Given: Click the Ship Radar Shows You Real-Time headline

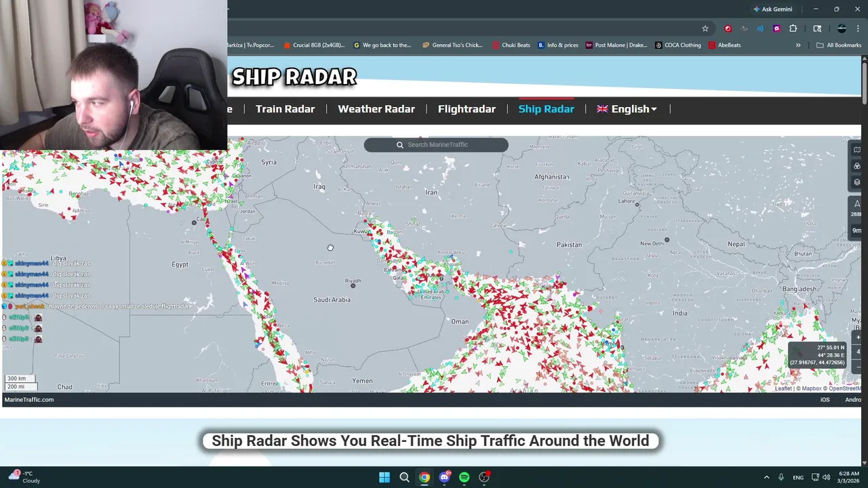Looking at the screenshot, I should pos(431,441).
